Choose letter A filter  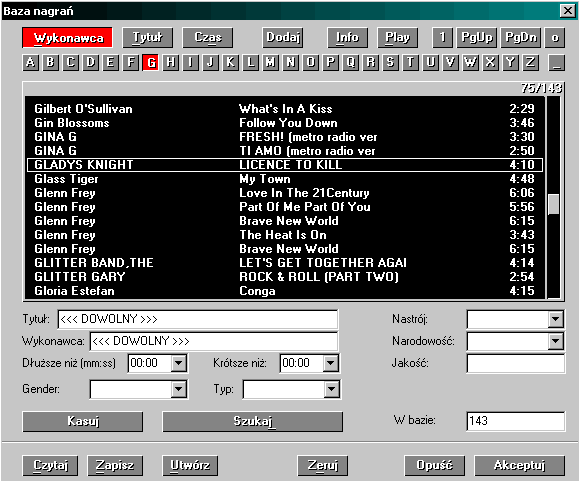pyautogui.click(x=31, y=62)
